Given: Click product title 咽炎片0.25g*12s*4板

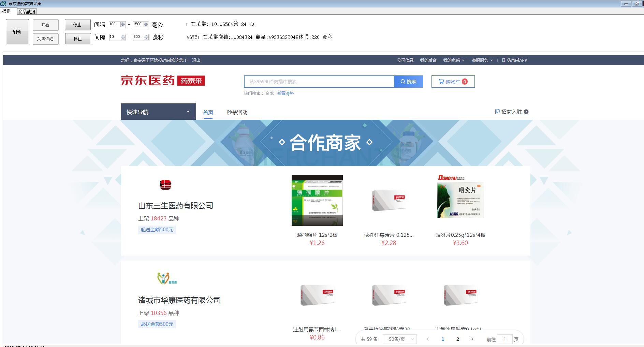Looking at the screenshot, I should [460, 235].
